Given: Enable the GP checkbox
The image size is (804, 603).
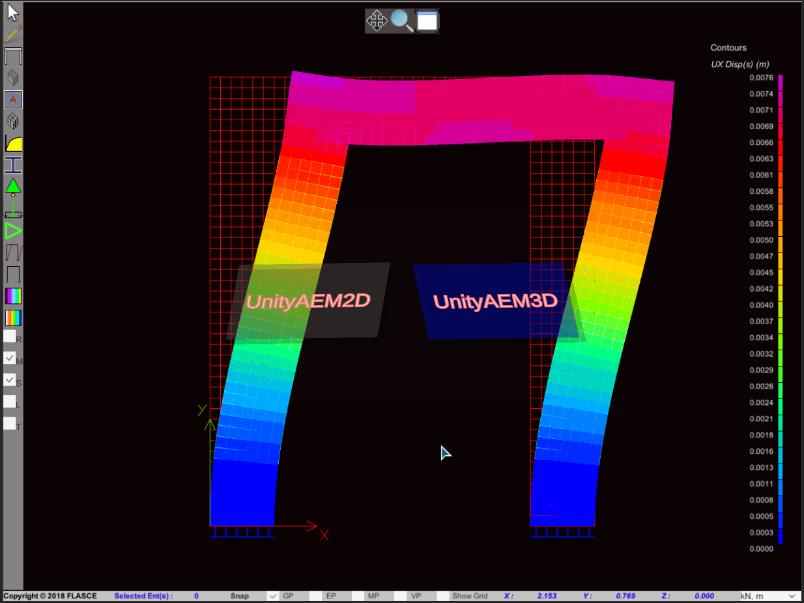Looking at the screenshot, I should point(272,595).
